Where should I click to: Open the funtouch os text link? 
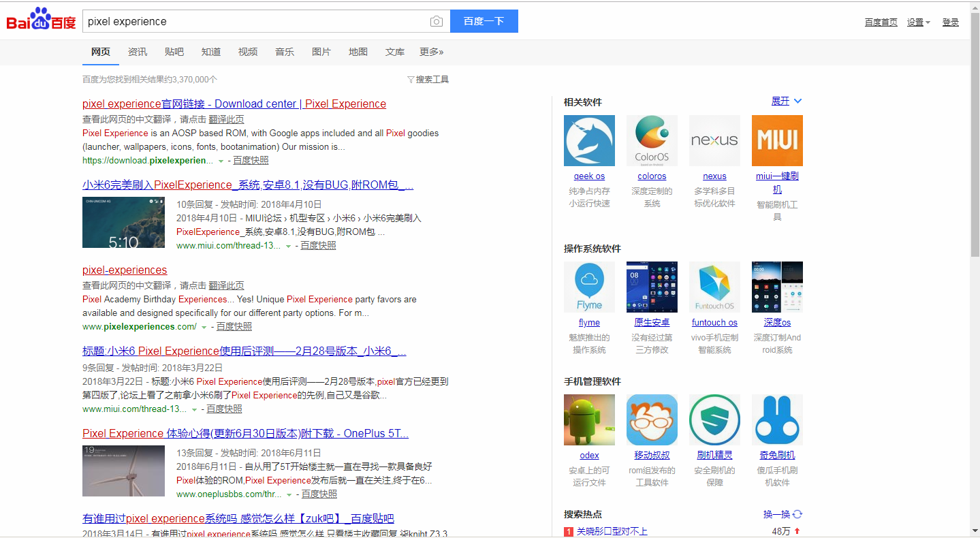click(714, 323)
